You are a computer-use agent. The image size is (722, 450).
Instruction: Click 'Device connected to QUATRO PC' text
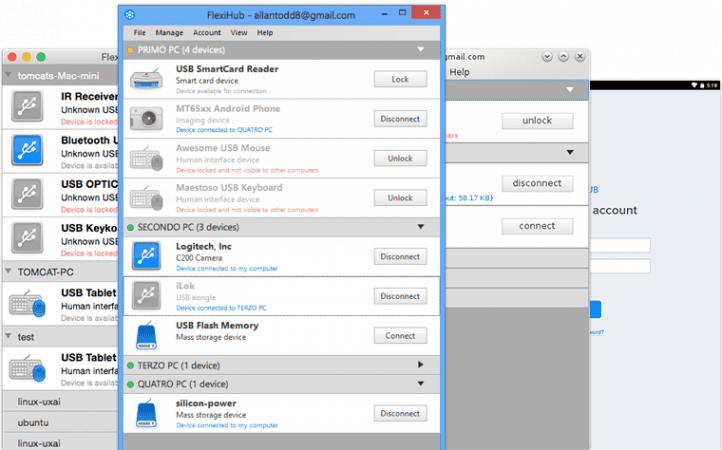224,130
